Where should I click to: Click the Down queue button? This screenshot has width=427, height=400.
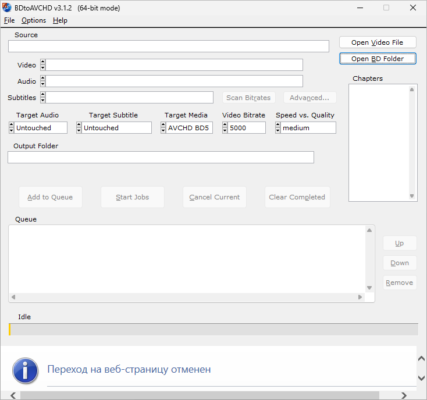tap(399, 263)
